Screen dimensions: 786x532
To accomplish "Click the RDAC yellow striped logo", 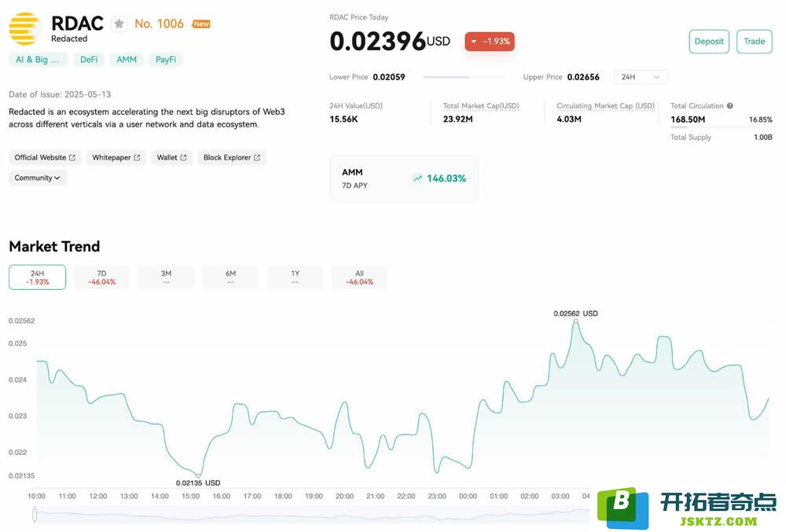I will click(x=25, y=29).
